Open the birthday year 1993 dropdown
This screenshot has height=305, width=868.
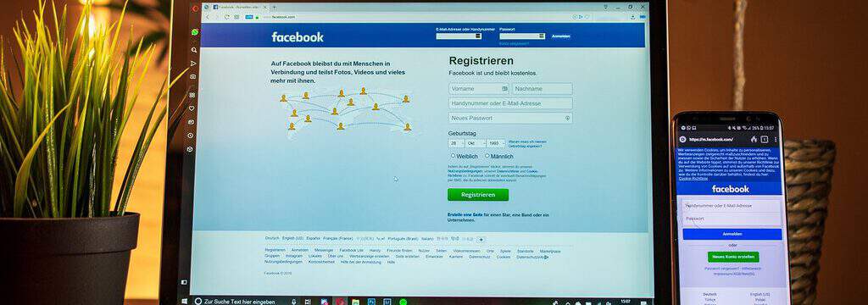[x=495, y=143]
